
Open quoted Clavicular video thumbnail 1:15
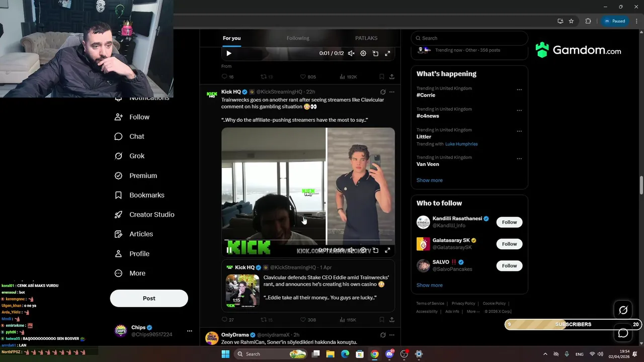click(x=243, y=291)
